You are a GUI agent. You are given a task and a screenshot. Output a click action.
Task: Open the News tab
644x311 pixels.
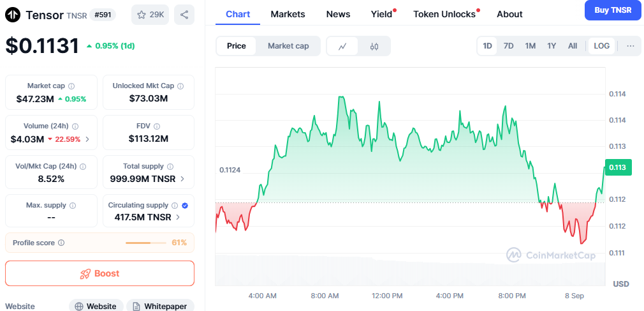pyautogui.click(x=339, y=14)
